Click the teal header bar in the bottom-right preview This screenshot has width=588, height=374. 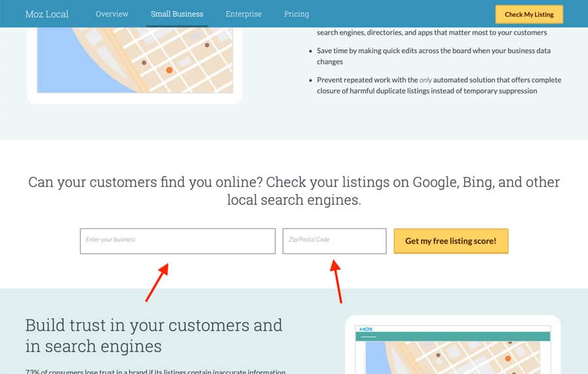[x=452, y=336]
